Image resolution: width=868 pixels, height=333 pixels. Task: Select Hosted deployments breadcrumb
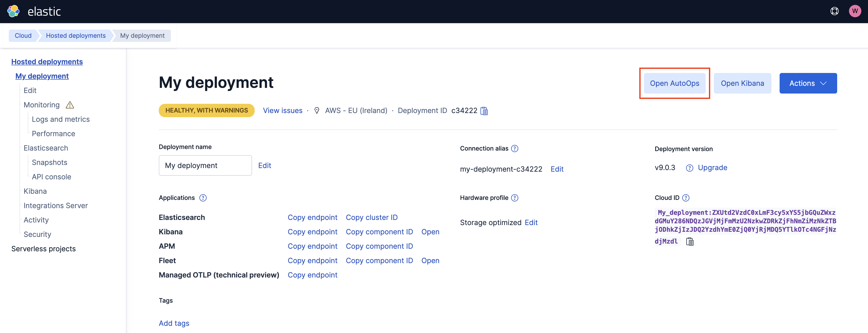coord(76,35)
